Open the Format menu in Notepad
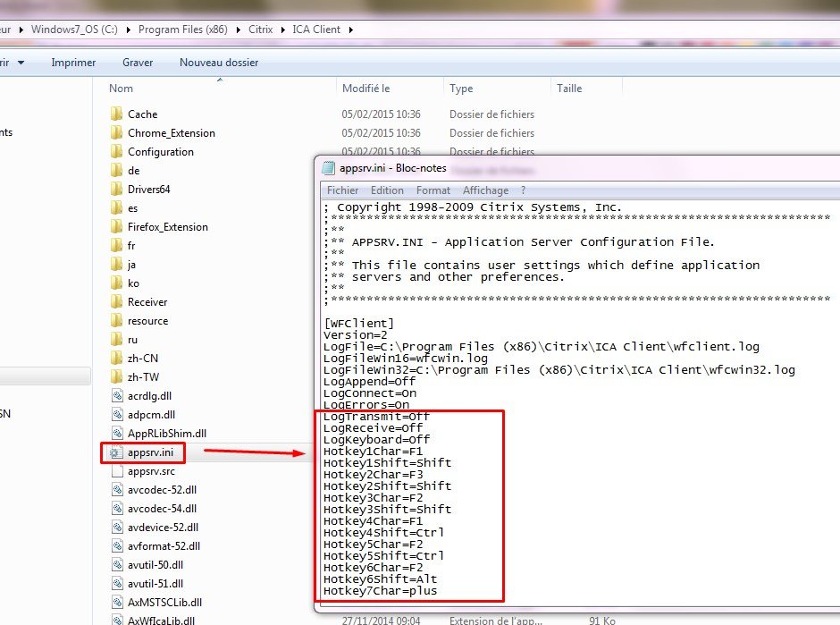 (433, 190)
